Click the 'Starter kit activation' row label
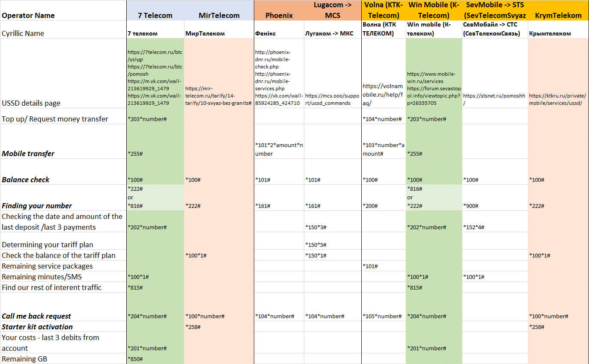This screenshot has width=589, height=364. point(63,327)
